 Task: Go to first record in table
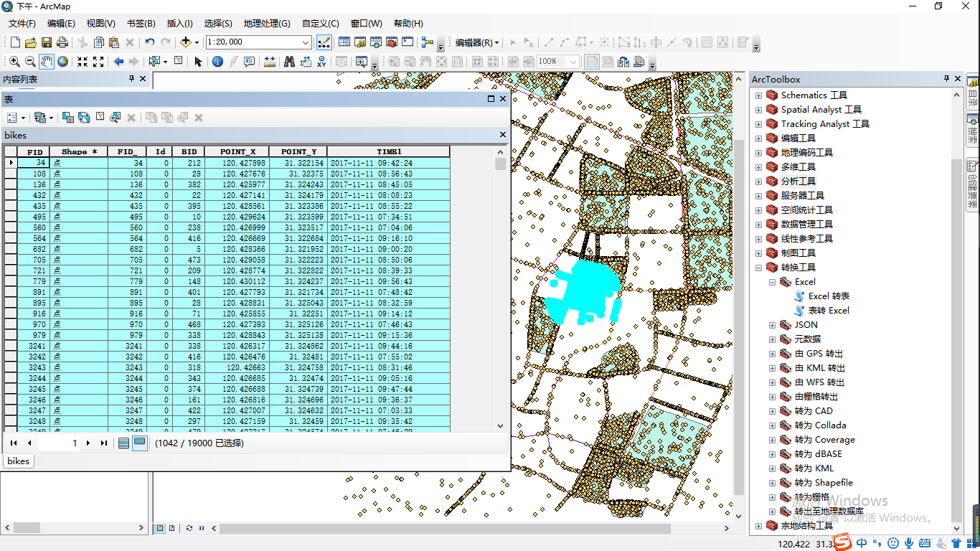pyautogui.click(x=13, y=443)
